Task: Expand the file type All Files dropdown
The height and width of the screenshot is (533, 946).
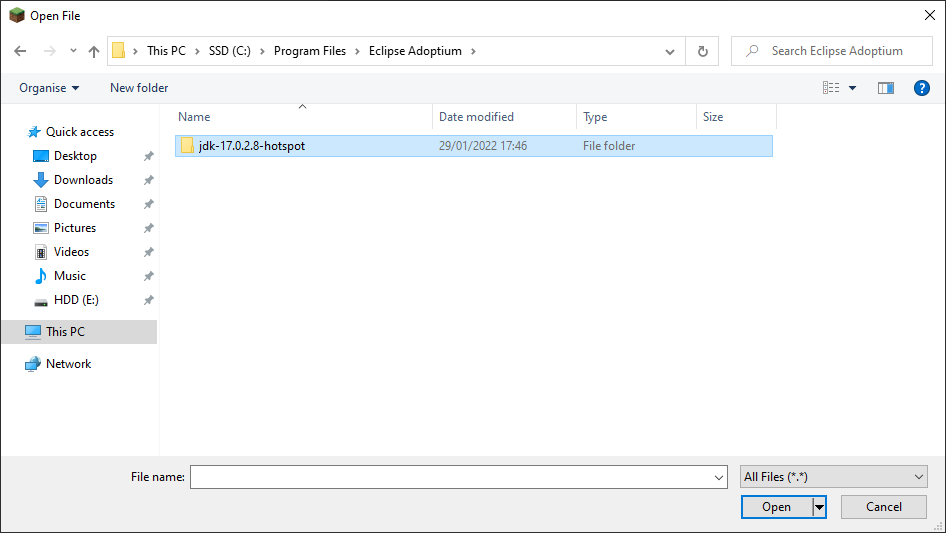Action: click(x=834, y=477)
